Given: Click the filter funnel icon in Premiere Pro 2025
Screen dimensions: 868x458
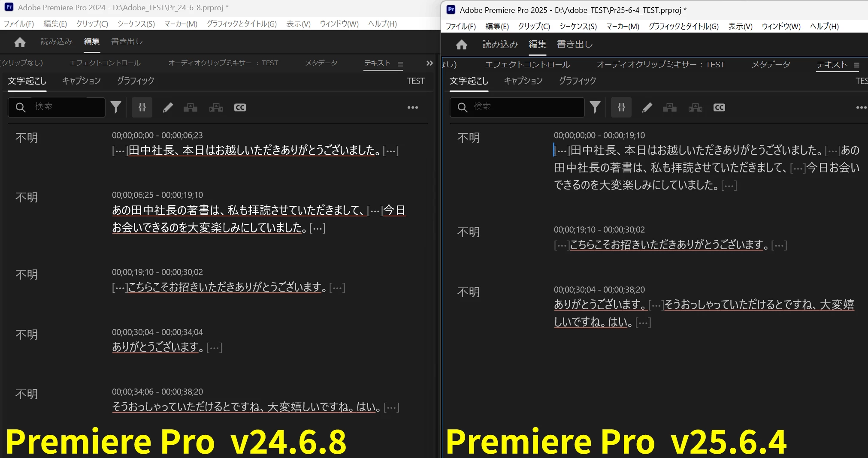Looking at the screenshot, I should (595, 107).
